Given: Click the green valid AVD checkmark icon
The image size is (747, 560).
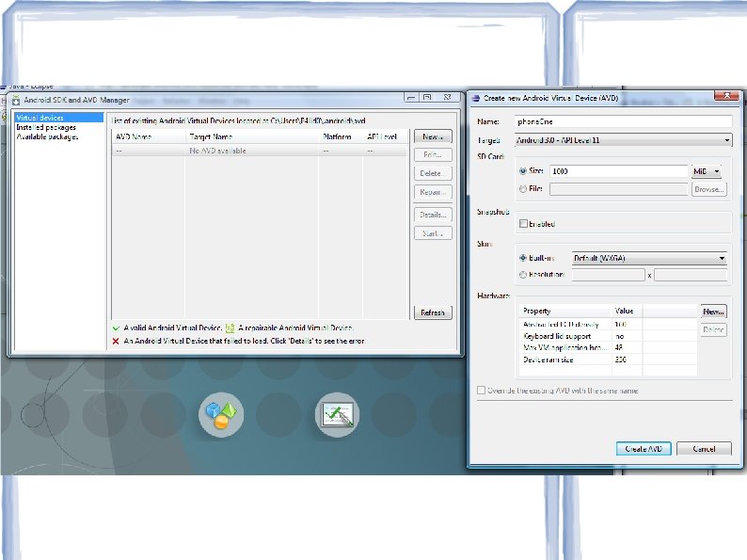Looking at the screenshot, I should 116,328.
